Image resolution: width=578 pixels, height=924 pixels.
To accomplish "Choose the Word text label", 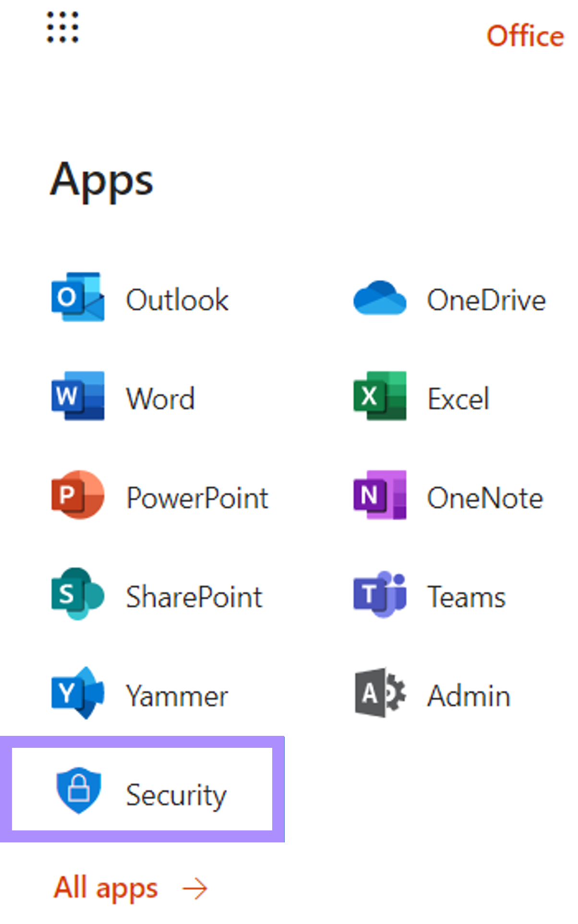I will pos(160,398).
